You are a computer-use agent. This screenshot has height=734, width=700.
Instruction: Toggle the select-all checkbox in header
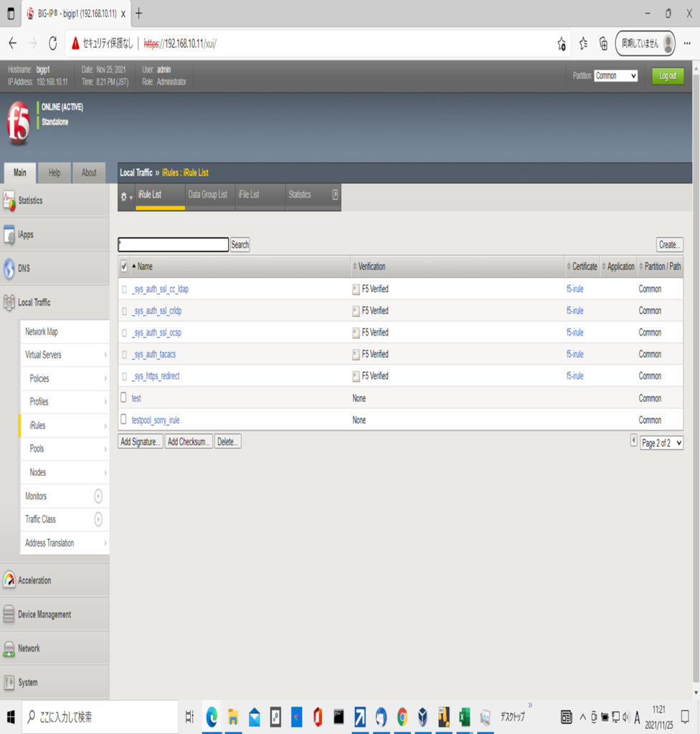coord(124,267)
